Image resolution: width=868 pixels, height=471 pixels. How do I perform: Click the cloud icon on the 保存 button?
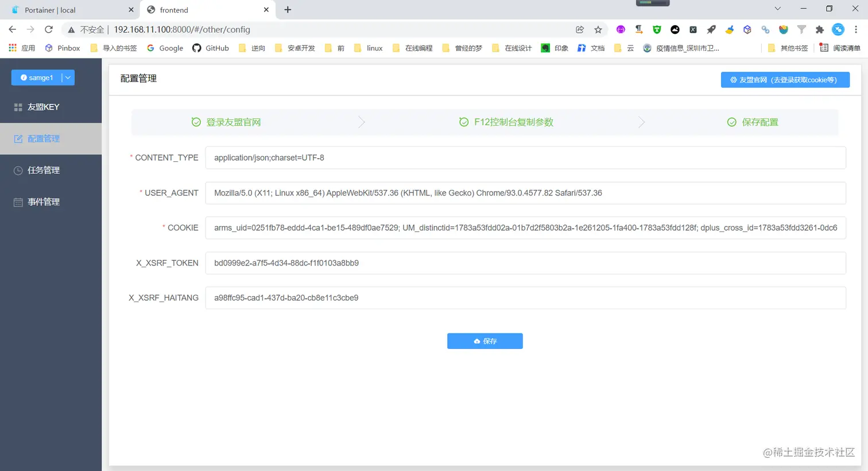click(476, 341)
